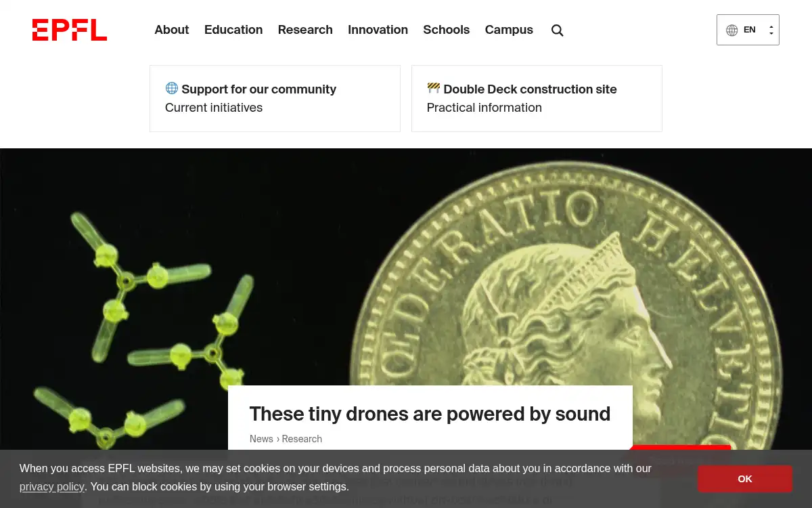Open the Research menu
This screenshot has width=812, height=508.
pos(305,30)
